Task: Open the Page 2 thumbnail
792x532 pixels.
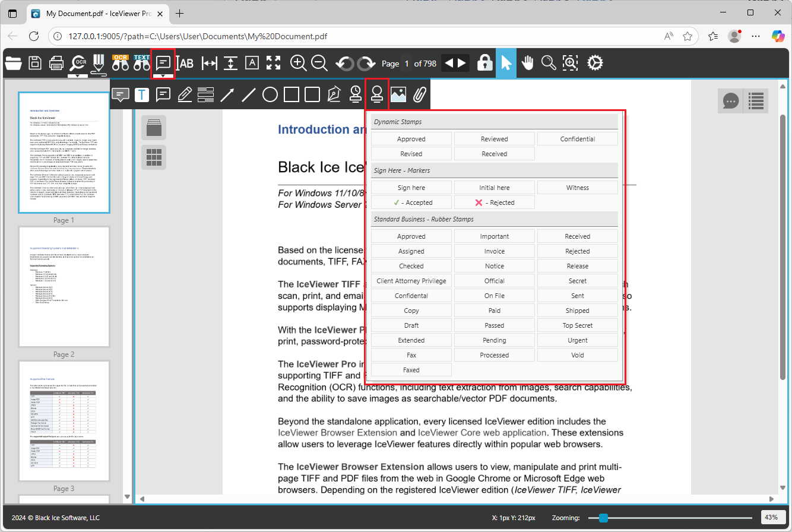Action: 64,287
